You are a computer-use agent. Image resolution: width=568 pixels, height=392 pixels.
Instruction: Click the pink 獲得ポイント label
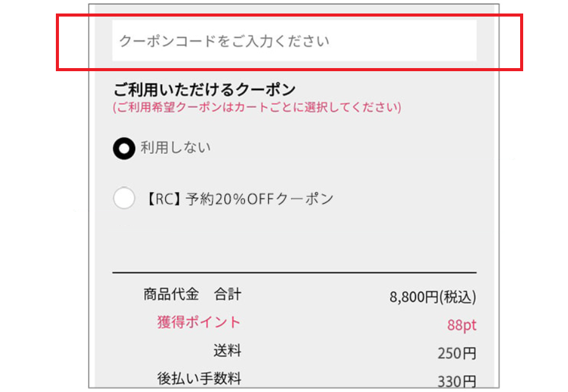tap(199, 323)
